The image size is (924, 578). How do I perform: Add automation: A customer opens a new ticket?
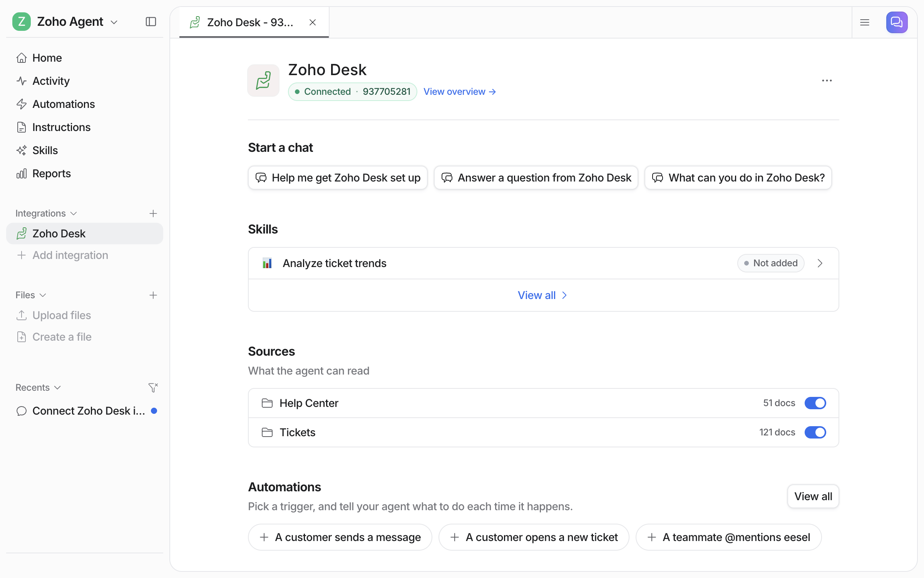pyautogui.click(x=534, y=537)
